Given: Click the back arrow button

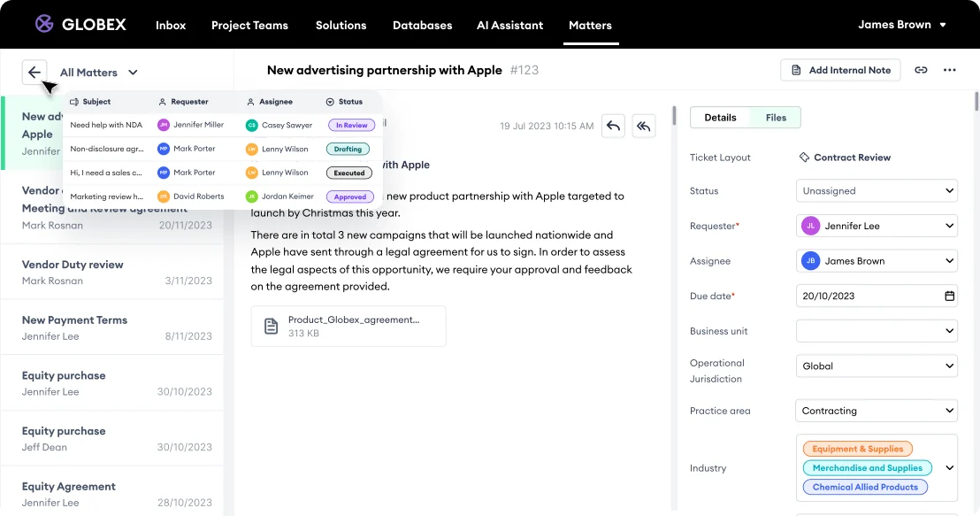Looking at the screenshot, I should (x=34, y=72).
